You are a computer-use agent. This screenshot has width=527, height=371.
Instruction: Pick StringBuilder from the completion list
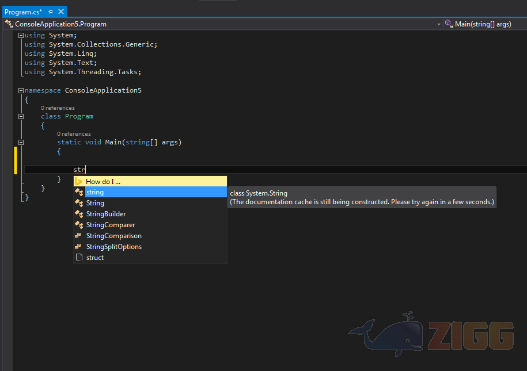150,214
